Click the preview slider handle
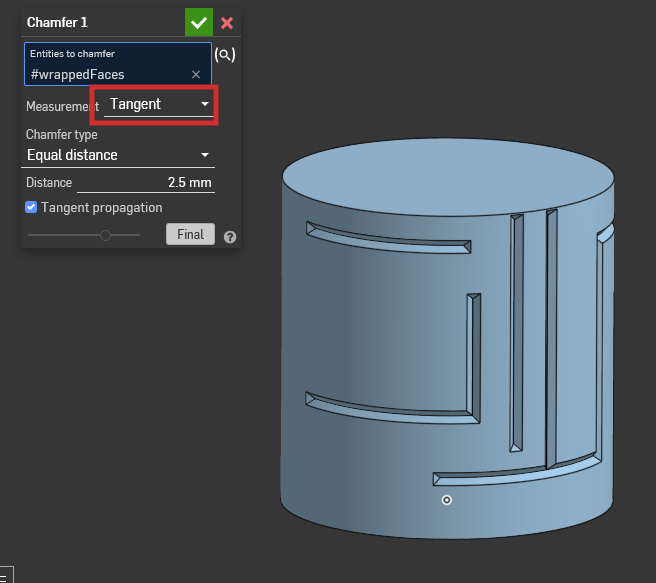656x583 pixels. click(x=105, y=235)
